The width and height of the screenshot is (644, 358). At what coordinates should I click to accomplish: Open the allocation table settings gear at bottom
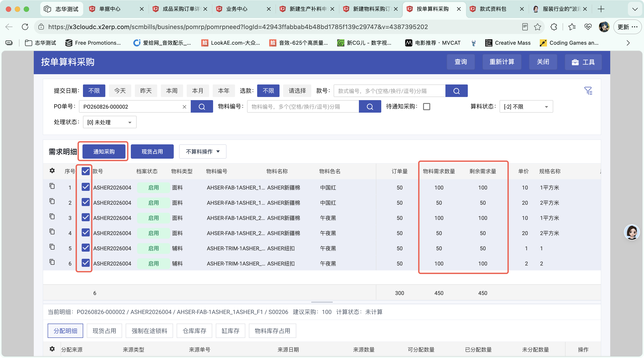52,349
